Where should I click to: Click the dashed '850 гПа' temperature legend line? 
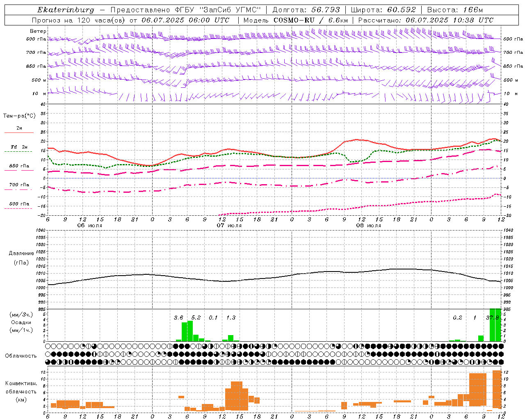coord(19,170)
